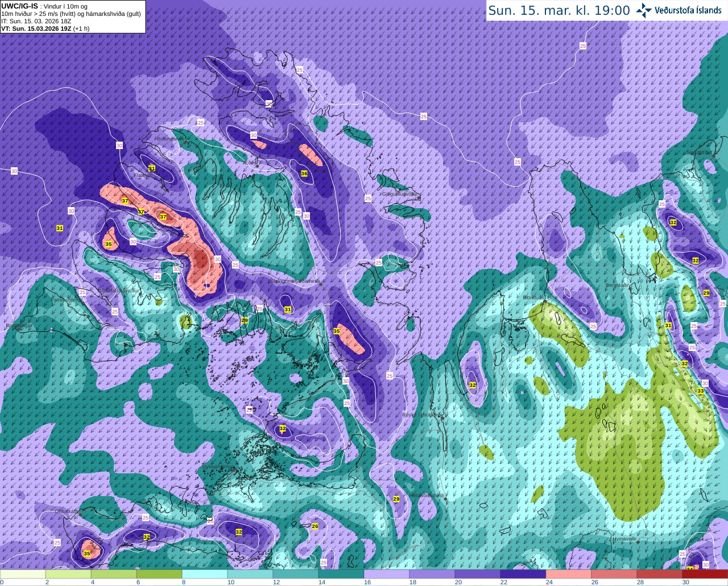Click the Blönduós station label
The width and height of the screenshot is (728, 586).
[x=534, y=298]
